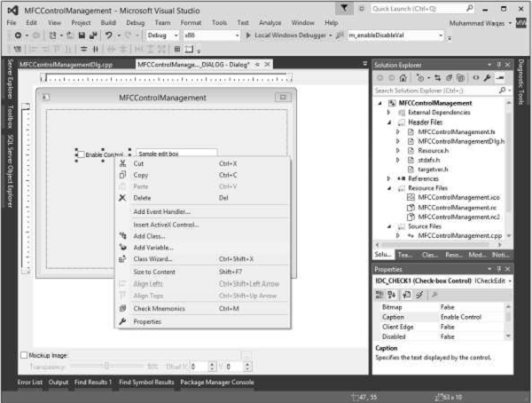Click the Save icon in toolbar
This screenshot has height=403, width=532.
(82, 36)
